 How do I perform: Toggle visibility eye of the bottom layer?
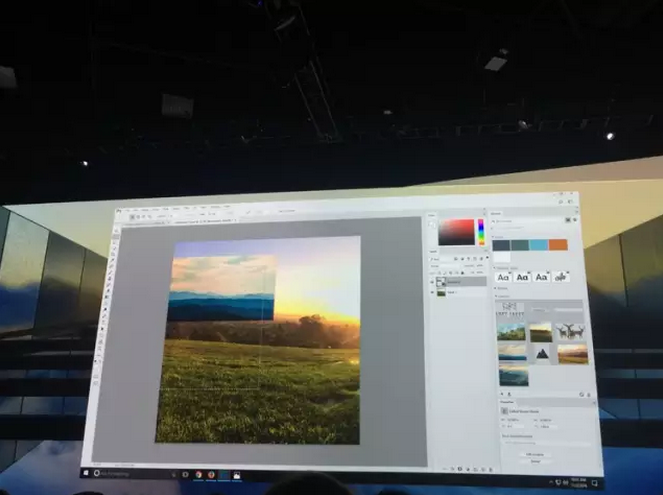point(434,293)
